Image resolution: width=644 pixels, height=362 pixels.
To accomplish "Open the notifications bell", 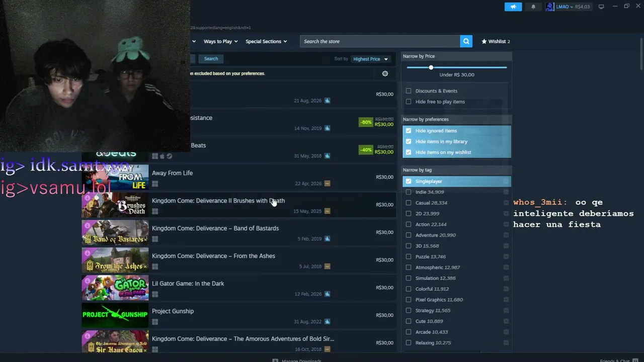I will click(533, 7).
